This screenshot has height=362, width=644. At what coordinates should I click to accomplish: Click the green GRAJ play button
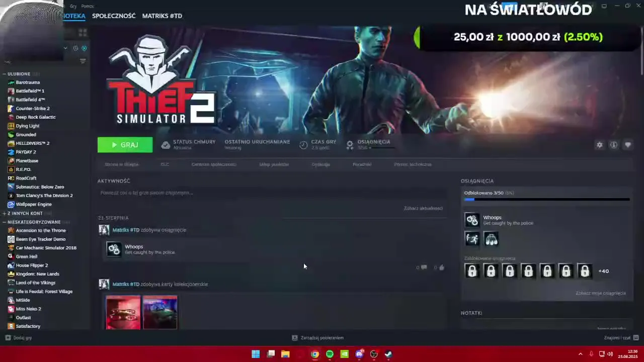point(125,145)
